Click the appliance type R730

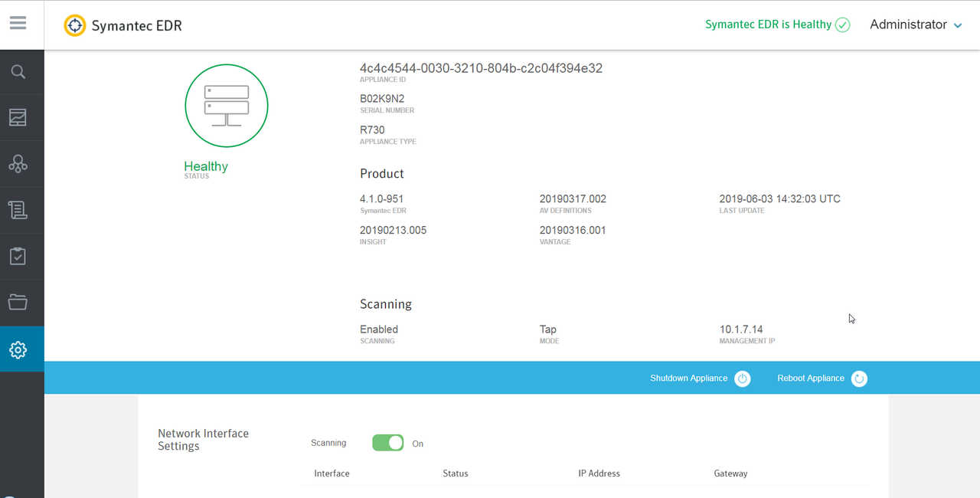pos(372,130)
